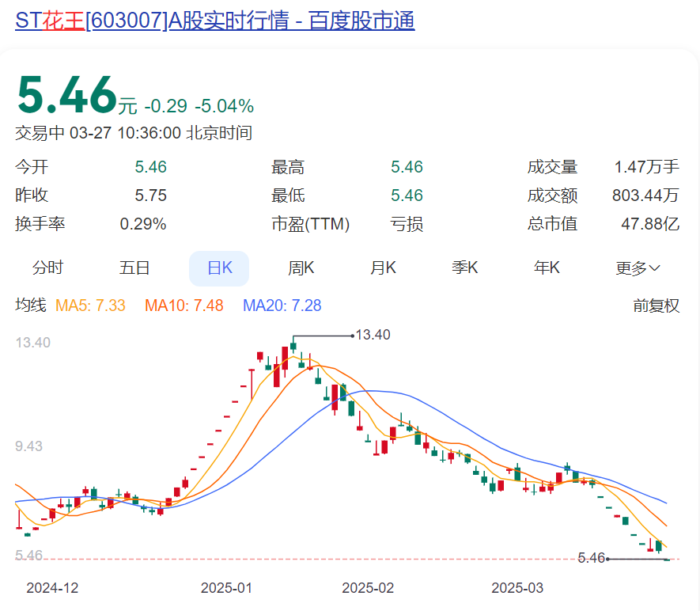Switch to the 五日 chart tab

click(x=134, y=268)
